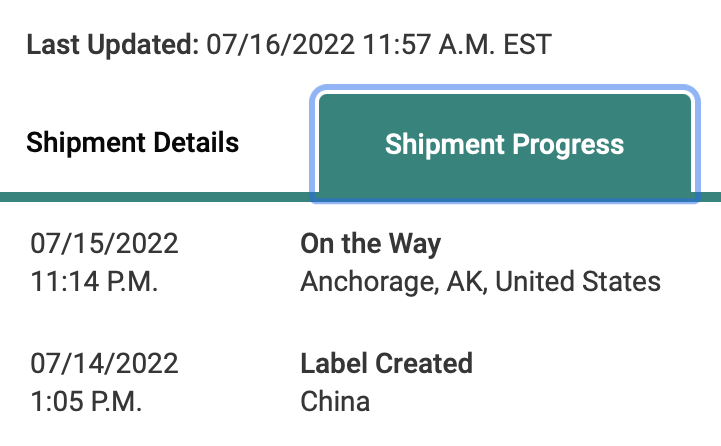This screenshot has width=721, height=446.
Task: Select the Shipment Progress tab
Action: tap(504, 144)
